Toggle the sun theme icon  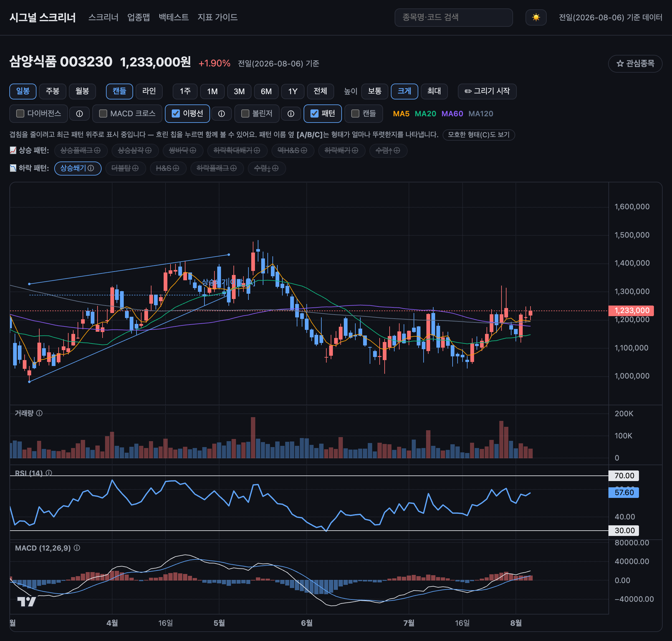tap(536, 17)
